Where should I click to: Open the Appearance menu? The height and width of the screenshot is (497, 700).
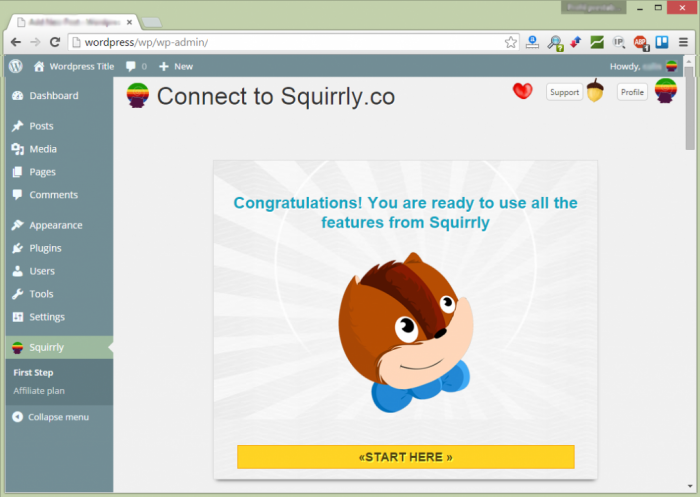(59, 225)
